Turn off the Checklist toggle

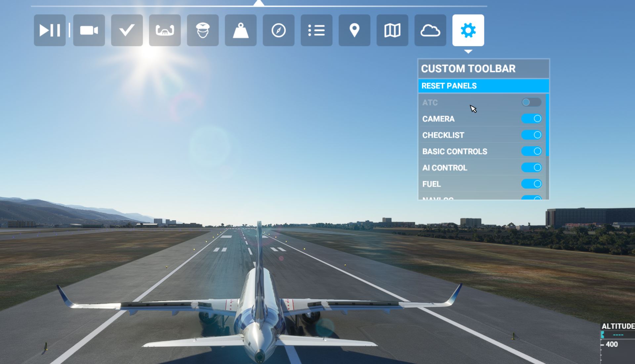click(531, 135)
